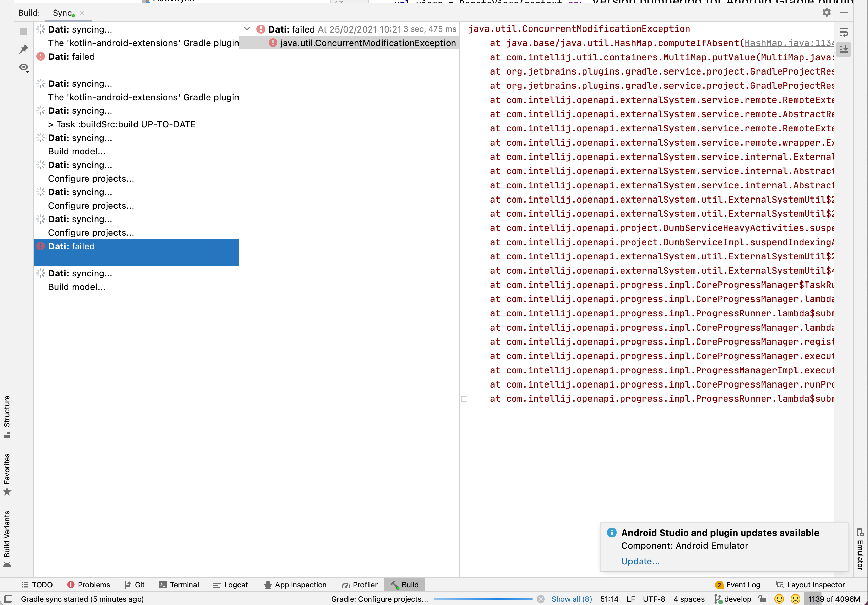Close the Sync tab

pos(82,13)
